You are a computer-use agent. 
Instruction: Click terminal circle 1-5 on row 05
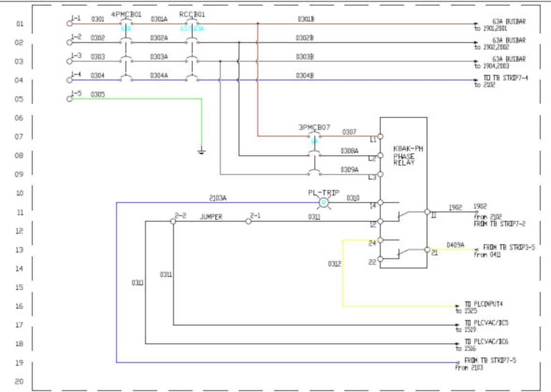coord(69,99)
